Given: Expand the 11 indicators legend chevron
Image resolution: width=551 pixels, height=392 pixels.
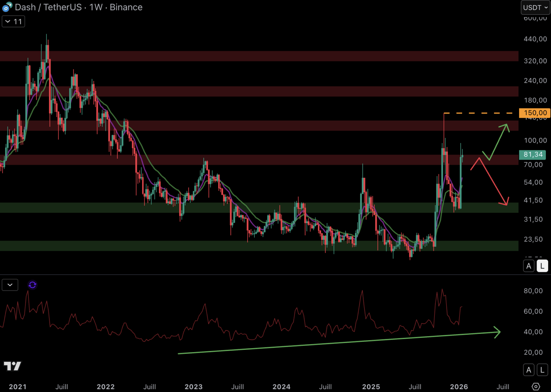Looking at the screenshot, I should (13, 22).
